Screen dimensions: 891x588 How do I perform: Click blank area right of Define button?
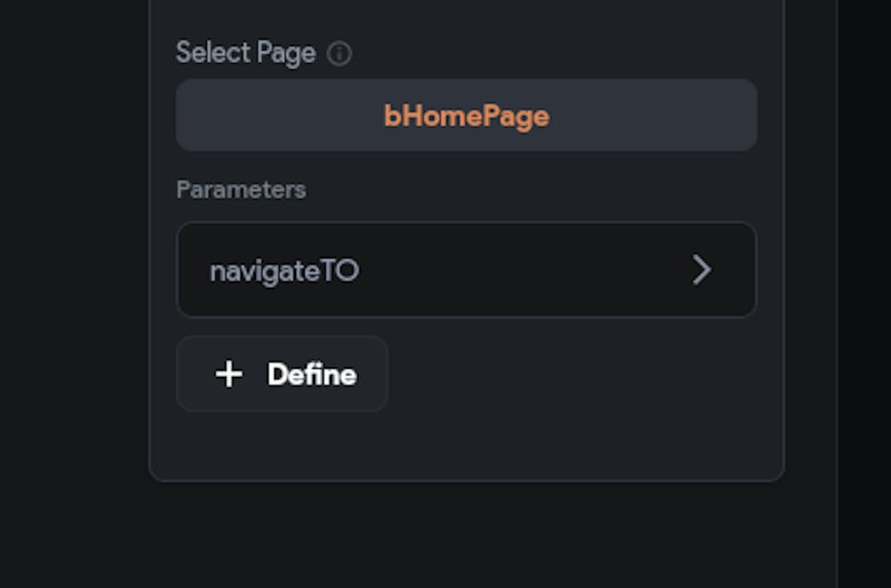point(570,374)
